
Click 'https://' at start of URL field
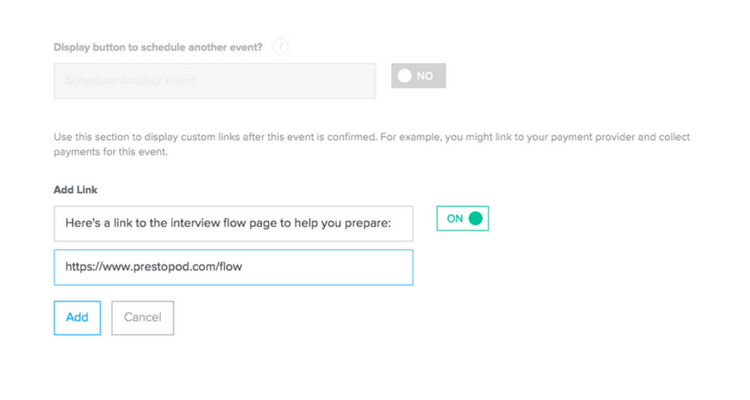tap(78, 268)
